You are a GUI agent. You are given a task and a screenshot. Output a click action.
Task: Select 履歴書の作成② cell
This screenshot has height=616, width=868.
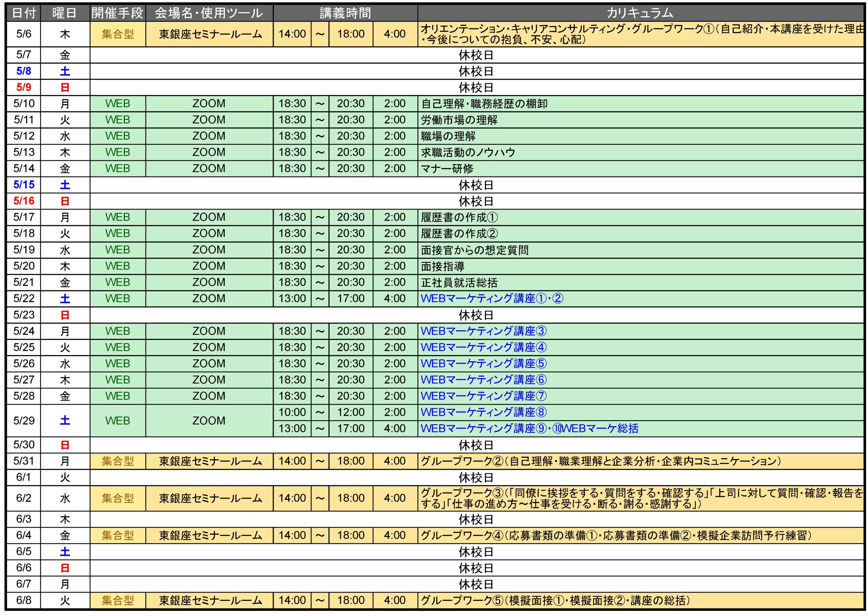640,234
